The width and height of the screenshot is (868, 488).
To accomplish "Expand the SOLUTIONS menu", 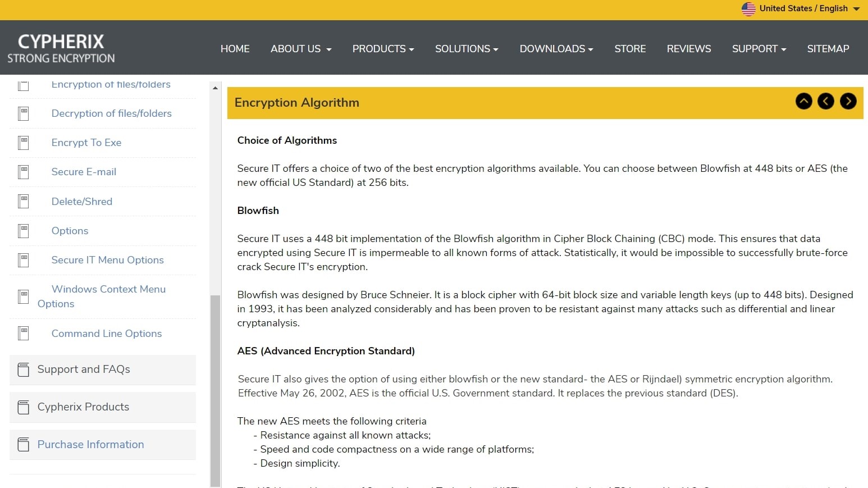I will 467,49.
